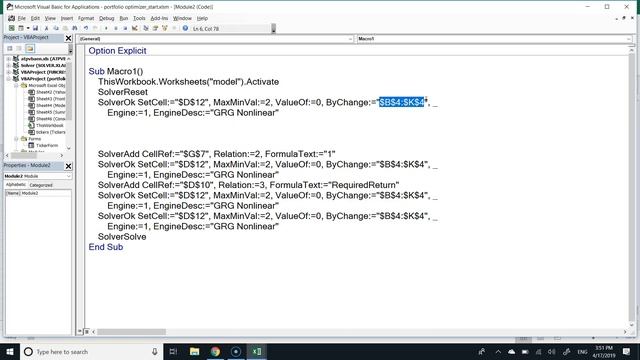
Task: Select Sheet2 in project tree
Action: click(47, 92)
